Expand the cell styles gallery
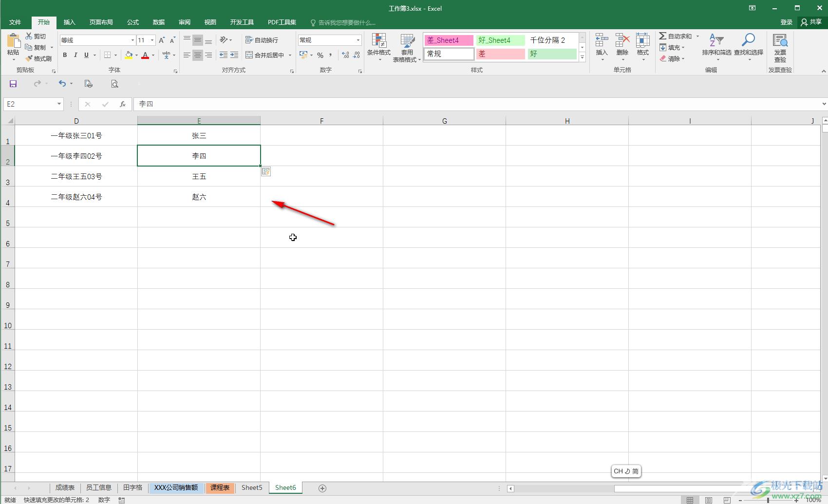The height and width of the screenshot is (504, 828). click(x=582, y=57)
